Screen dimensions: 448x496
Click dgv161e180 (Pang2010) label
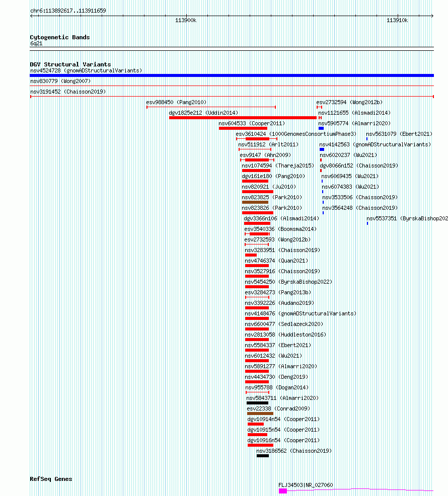click(x=273, y=176)
